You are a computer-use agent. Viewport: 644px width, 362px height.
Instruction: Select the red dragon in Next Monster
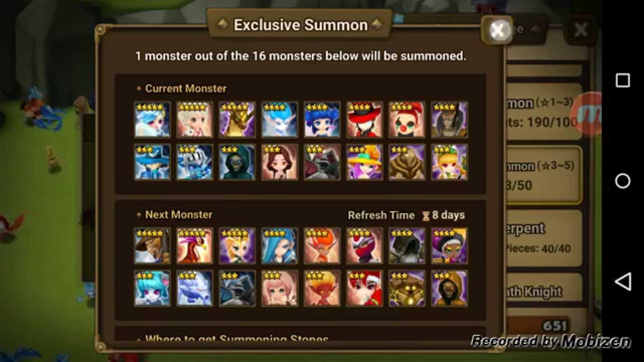(195, 246)
